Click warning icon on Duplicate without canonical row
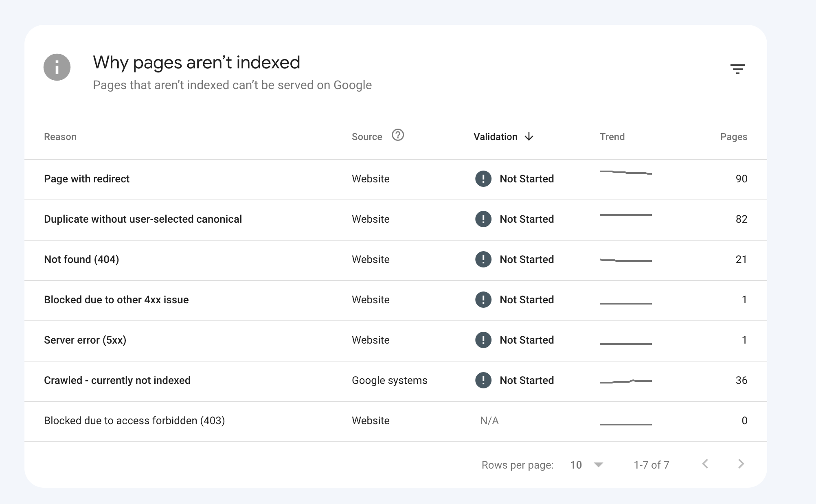816x504 pixels. coord(483,219)
